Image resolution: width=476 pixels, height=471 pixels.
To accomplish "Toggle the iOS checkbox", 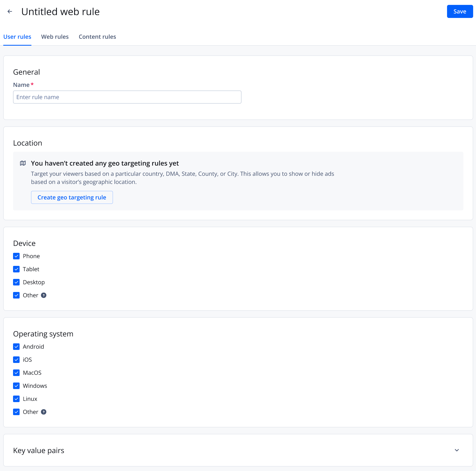I will 16,360.
